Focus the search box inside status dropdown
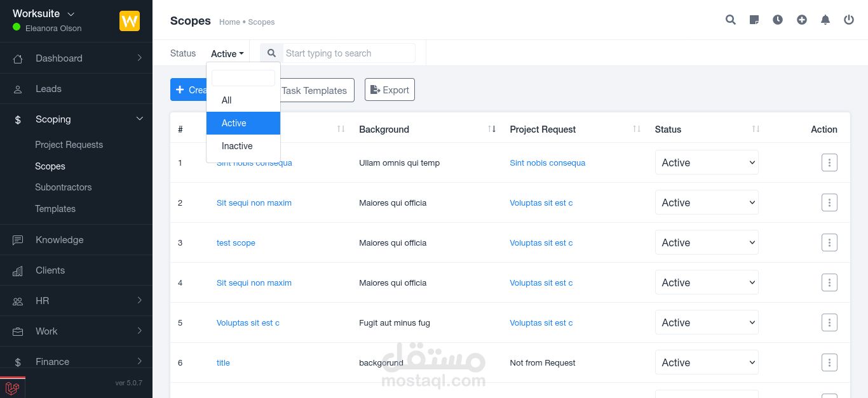The height and width of the screenshot is (398, 868). [x=243, y=78]
